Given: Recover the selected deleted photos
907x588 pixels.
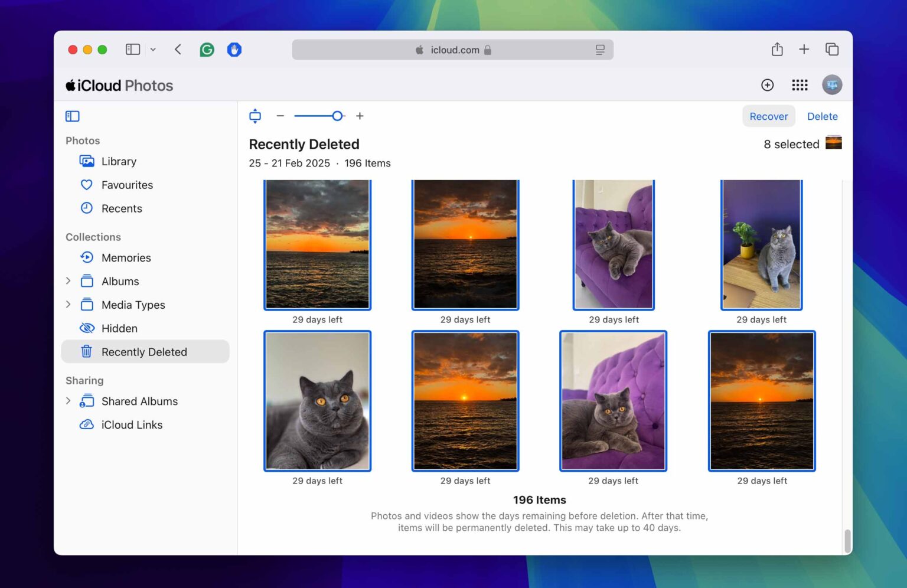Looking at the screenshot, I should (x=768, y=116).
